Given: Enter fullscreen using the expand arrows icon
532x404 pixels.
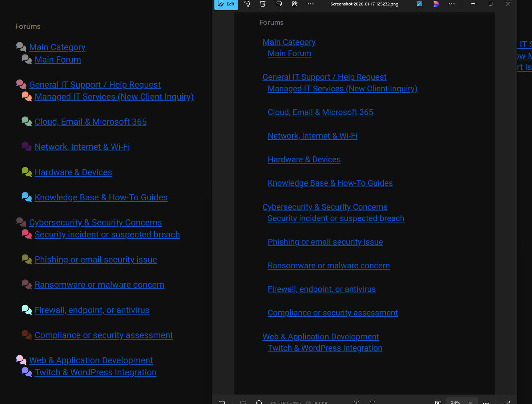Looking at the screenshot, I should click(x=507, y=402).
